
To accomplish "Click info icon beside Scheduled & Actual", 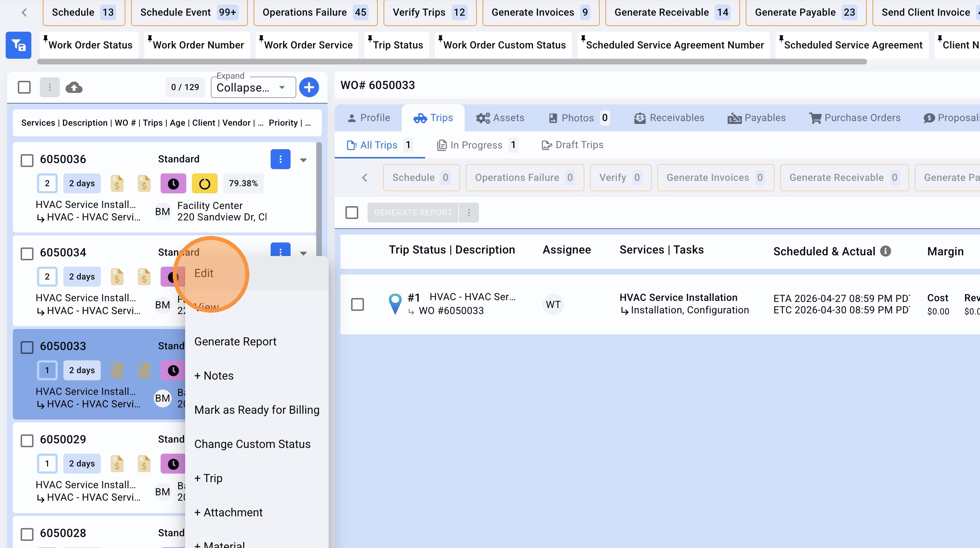I will pos(886,251).
